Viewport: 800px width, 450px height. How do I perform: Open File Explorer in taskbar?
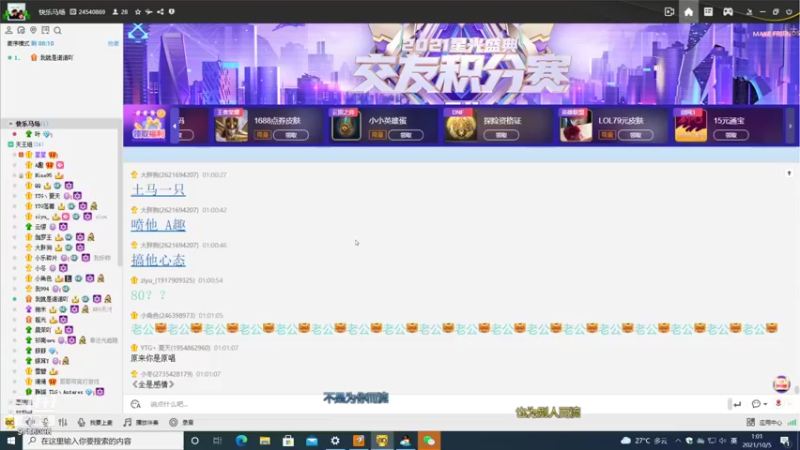coord(265,440)
